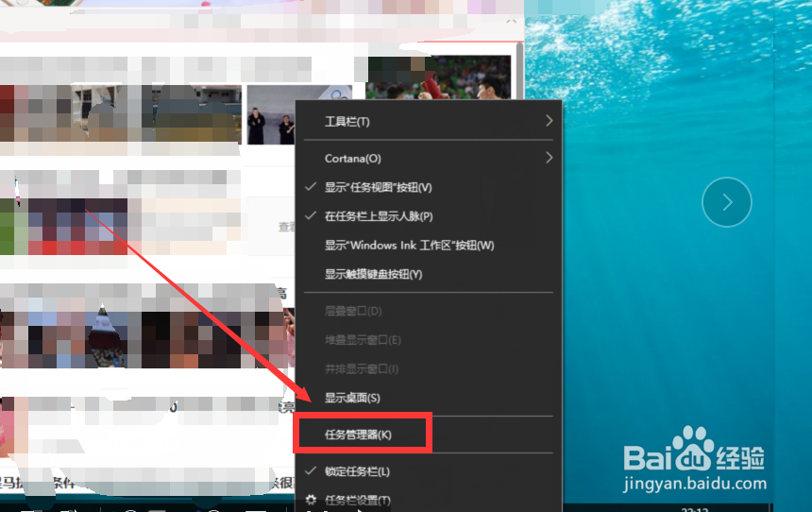Screen dimensions: 812x512
Task: Uncheck 显示"任务视图"按钮(V)
Action: [x=429, y=187]
